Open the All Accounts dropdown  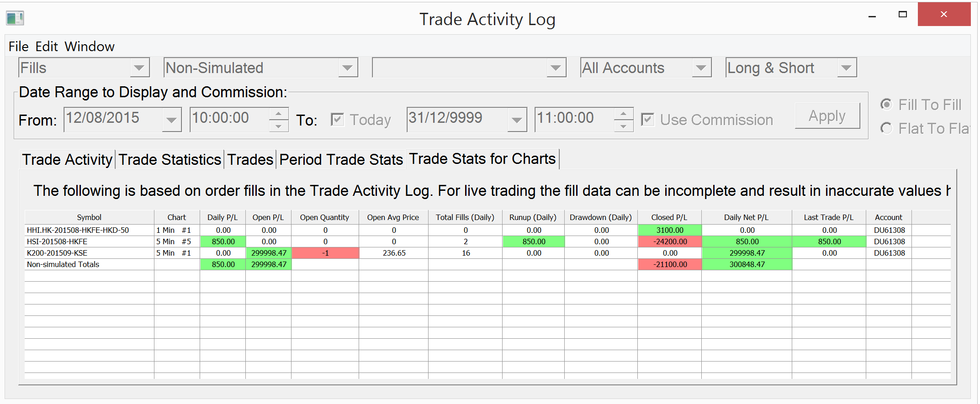[x=701, y=68]
